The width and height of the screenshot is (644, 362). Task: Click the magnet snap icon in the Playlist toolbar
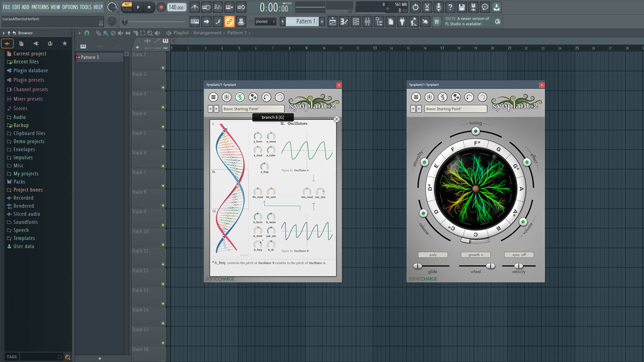87,33
